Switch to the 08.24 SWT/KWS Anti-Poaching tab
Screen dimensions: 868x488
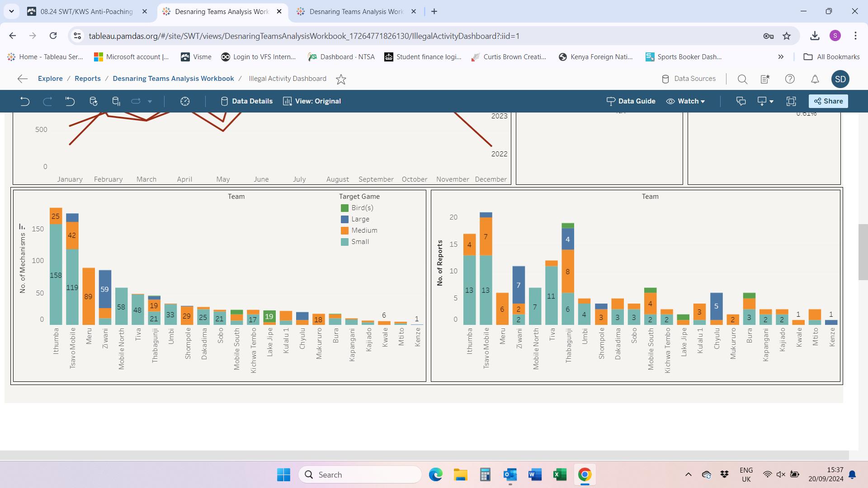(x=87, y=12)
